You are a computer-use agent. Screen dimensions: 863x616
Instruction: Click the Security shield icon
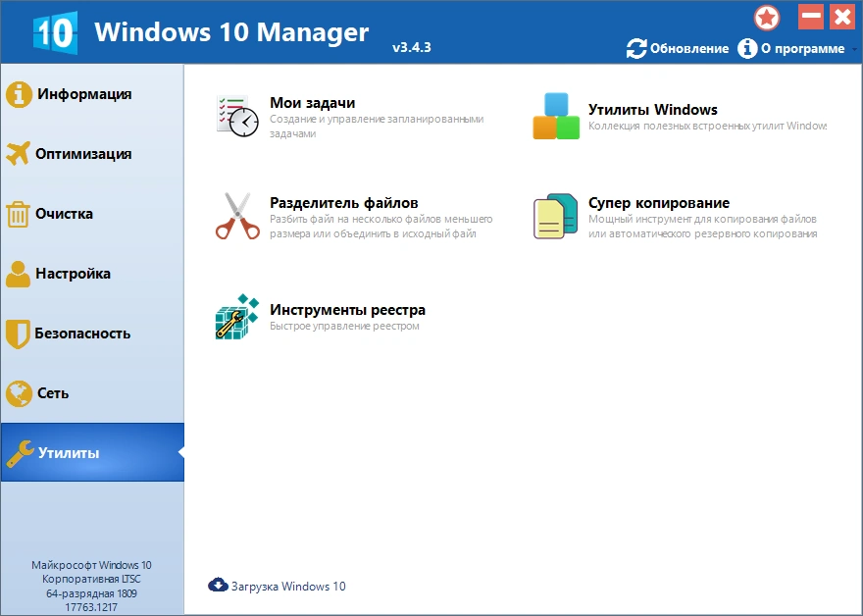(x=18, y=334)
